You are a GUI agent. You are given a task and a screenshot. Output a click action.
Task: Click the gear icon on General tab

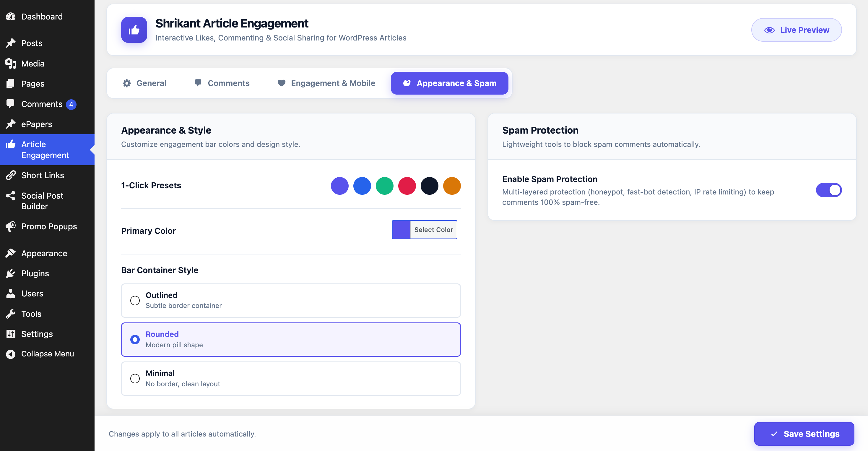pos(127,83)
